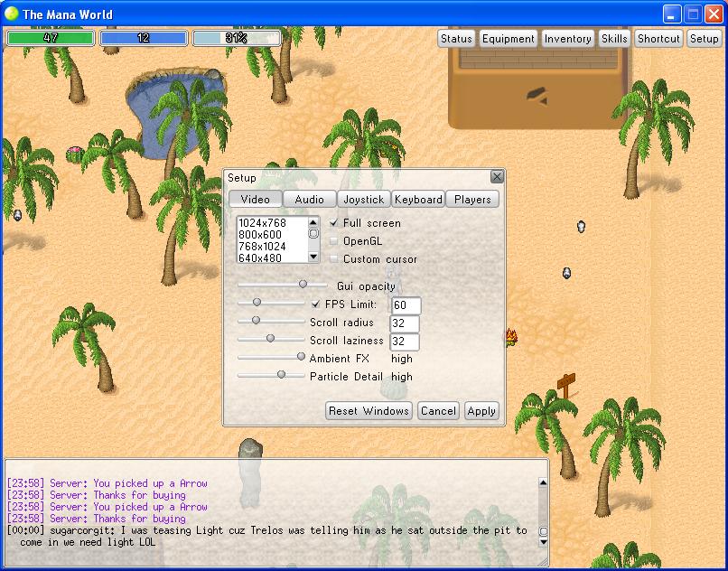Open the Equipment window
Screen dimensions: 728x571
pos(508,39)
